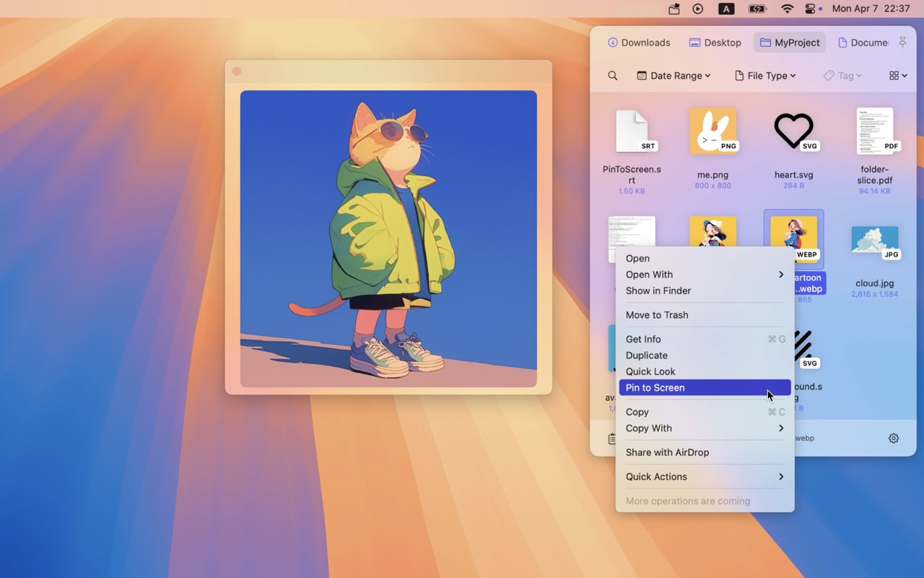924x578 pixels.
Task: Expand the File Type filter
Action: 764,75
